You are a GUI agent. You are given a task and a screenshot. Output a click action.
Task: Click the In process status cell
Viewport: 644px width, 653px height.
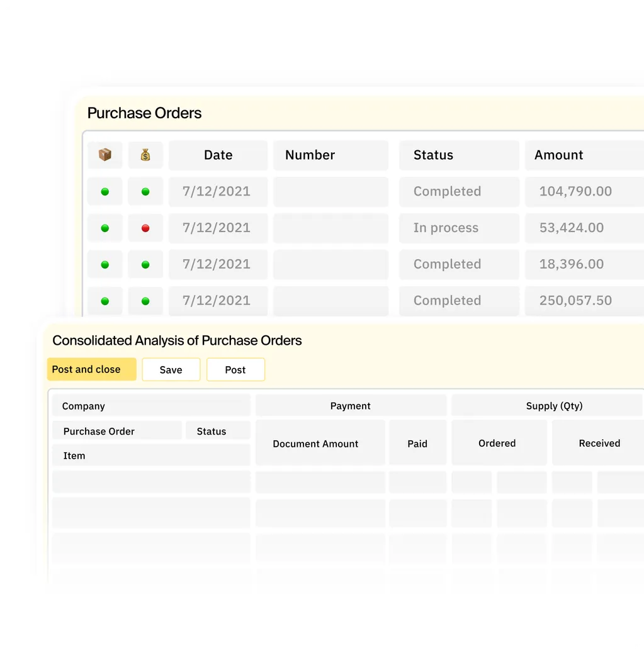pyautogui.click(x=460, y=228)
